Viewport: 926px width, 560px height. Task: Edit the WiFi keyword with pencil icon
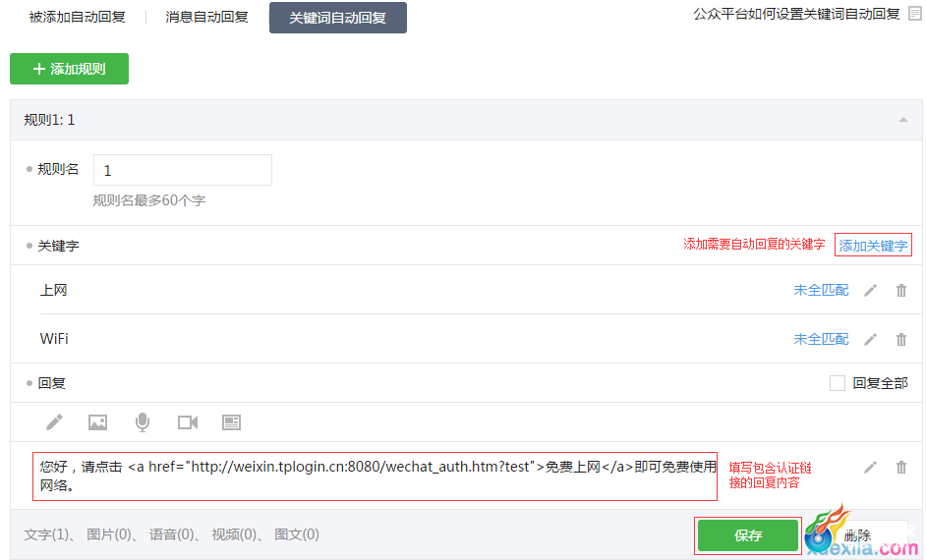tap(871, 339)
